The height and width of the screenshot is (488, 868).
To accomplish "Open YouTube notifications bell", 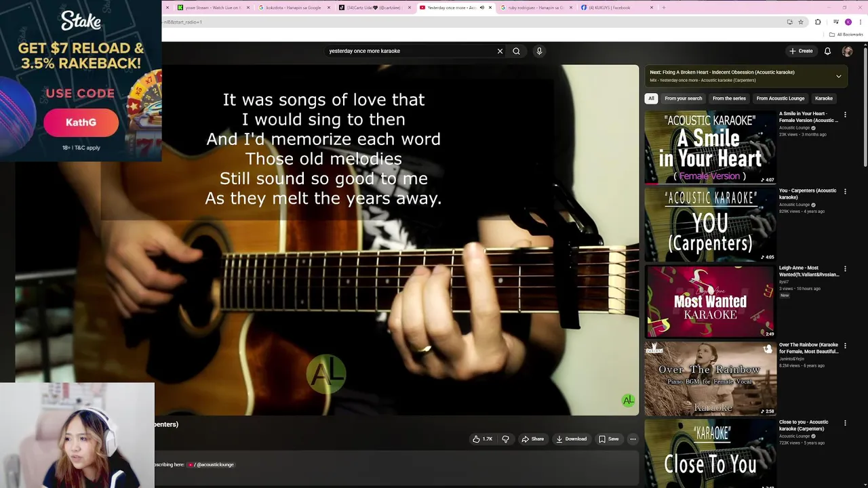I will tap(827, 51).
